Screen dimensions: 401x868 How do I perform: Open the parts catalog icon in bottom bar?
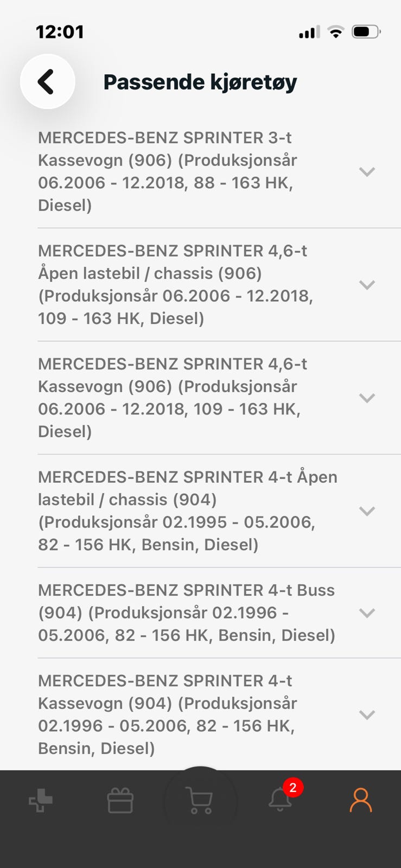pyautogui.click(x=41, y=800)
